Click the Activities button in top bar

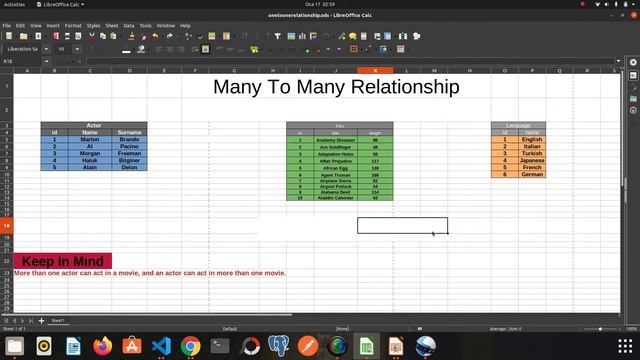click(x=14, y=4)
